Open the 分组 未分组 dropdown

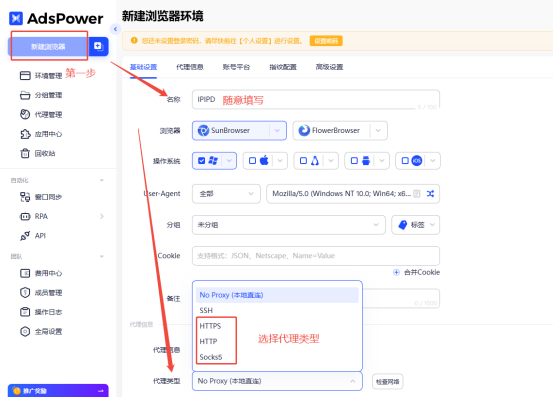[289, 225]
